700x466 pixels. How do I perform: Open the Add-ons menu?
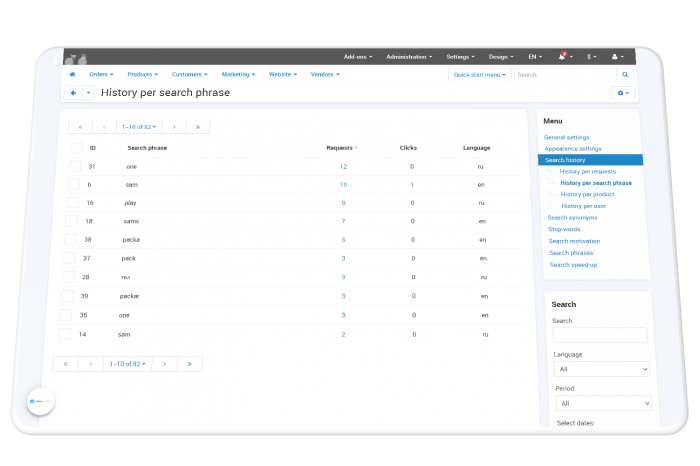point(358,57)
